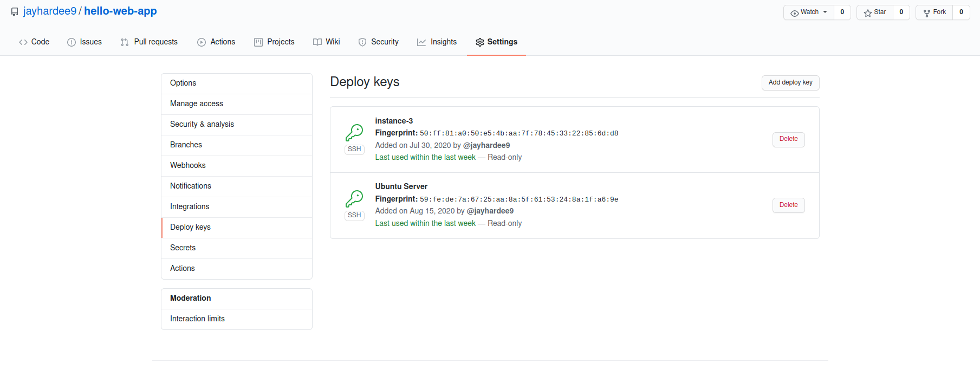
Task: Click the Fork count showing 0
Action: click(962, 12)
